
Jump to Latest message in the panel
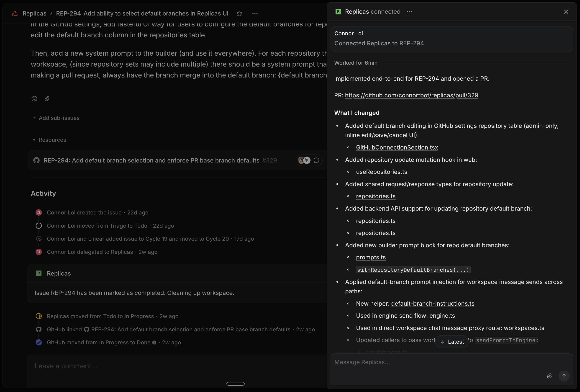(x=452, y=342)
